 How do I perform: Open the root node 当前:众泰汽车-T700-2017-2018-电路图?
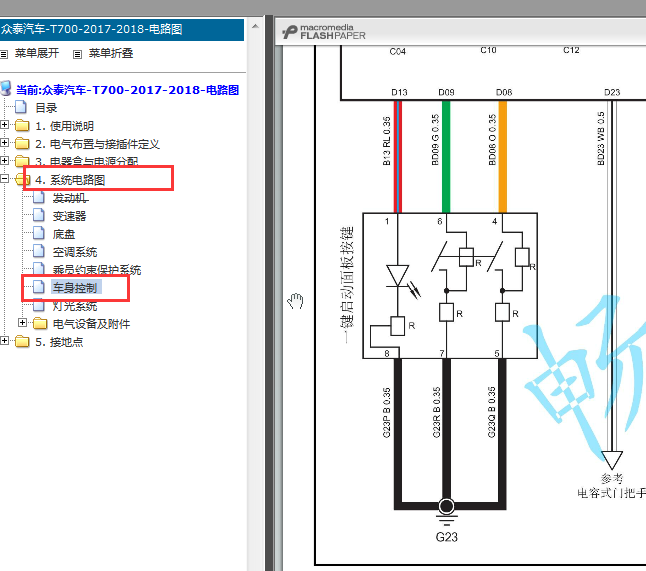coord(127,90)
